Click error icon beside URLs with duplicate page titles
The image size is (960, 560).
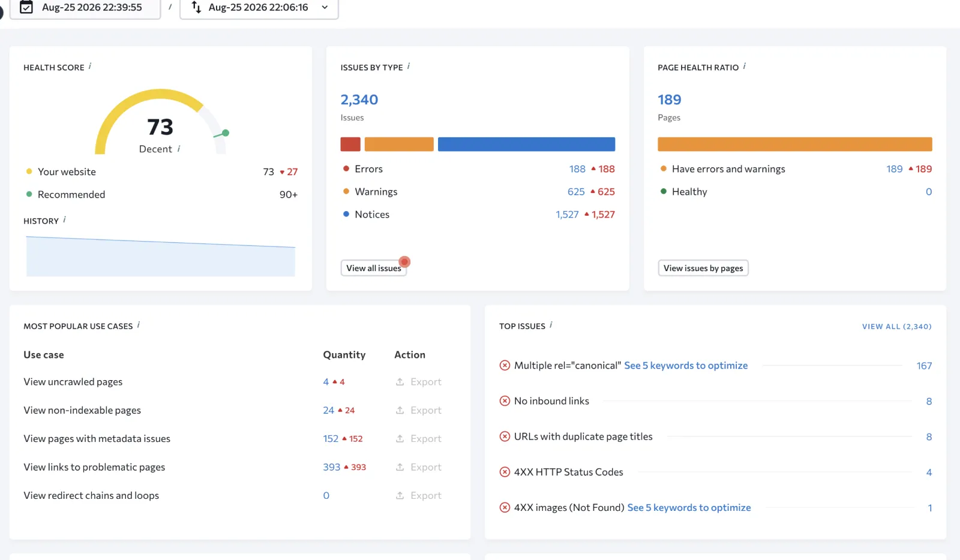pyautogui.click(x=505, y=436)
